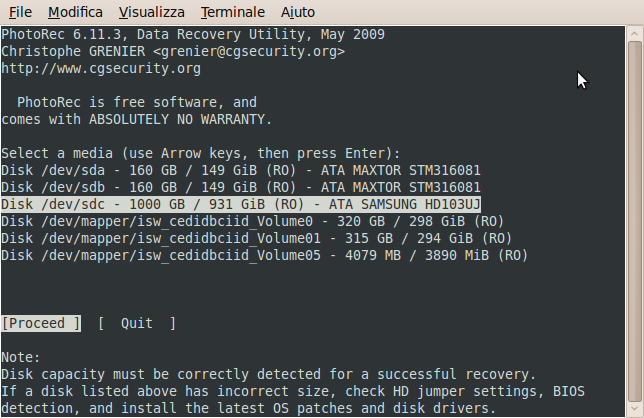Choose Disk /dev/sdb MAXTOR entry
The height and width of the screenshot is (418, 644).
241,188
